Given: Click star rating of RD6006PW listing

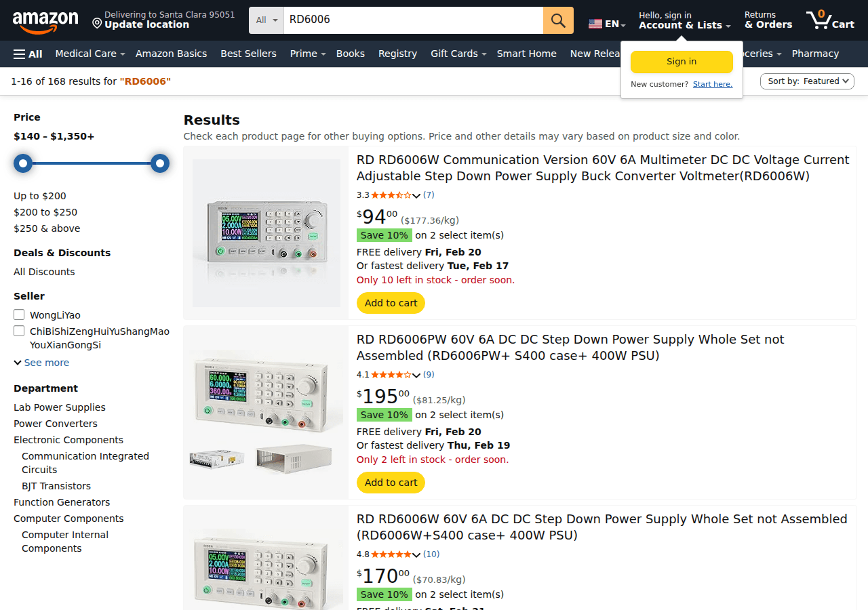Looking at the screenshot, I should [x=391, y=375].
